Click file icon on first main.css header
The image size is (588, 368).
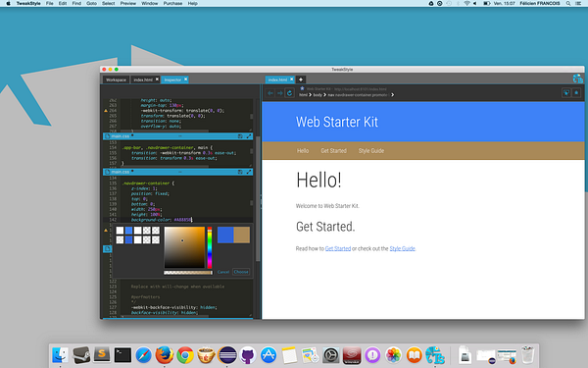107,136
